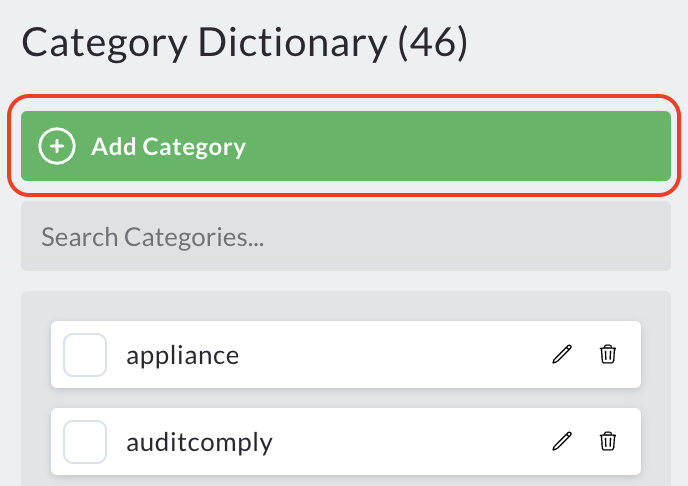Click the gap between appliance and auditcomply rows
The width and height of the screenshot is (688, 486).
pyautogui.click(x=346, y=398)
